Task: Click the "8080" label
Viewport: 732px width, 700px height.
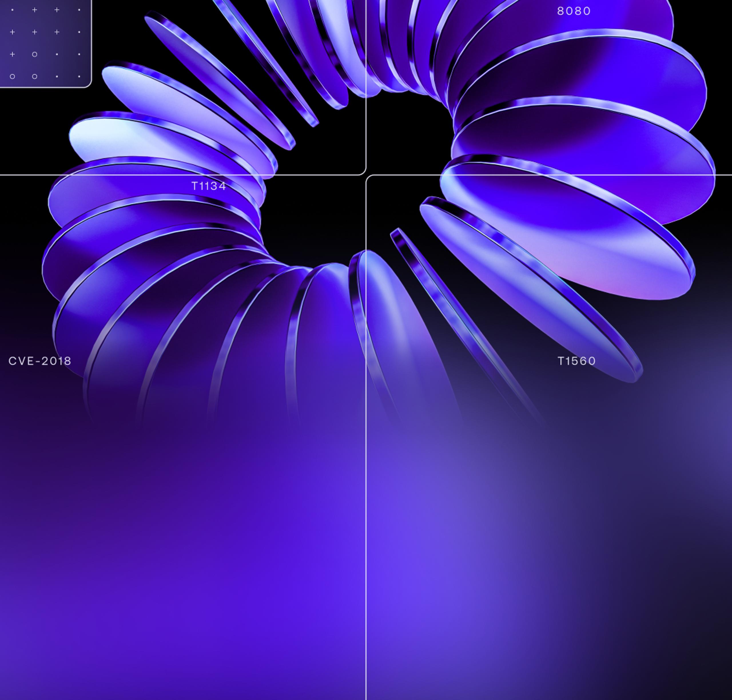Action: [574, 11]
